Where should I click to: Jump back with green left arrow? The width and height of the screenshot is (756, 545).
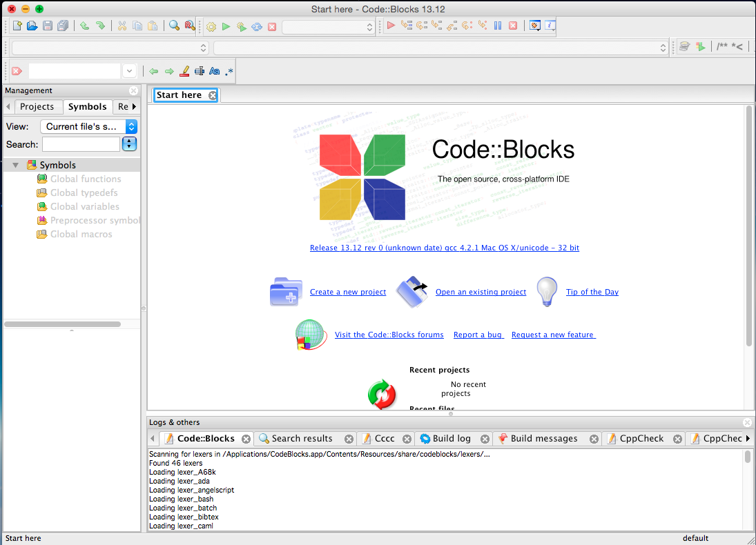click(x=154, y=71)
